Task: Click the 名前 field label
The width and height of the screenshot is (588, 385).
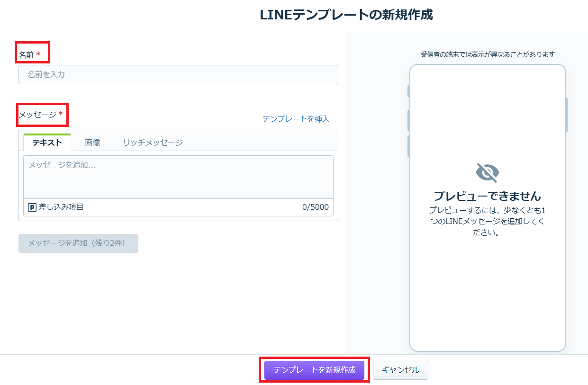Action: click(26, 55)
